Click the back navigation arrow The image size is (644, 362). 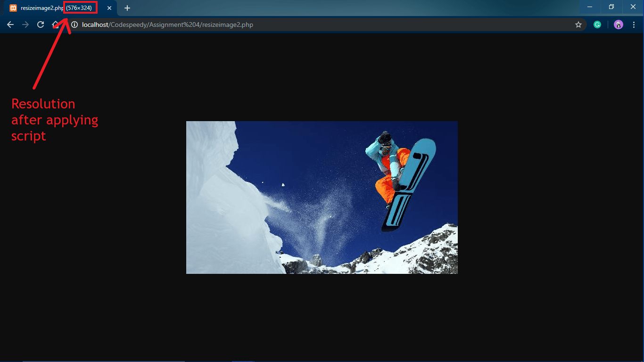point(10,25)
